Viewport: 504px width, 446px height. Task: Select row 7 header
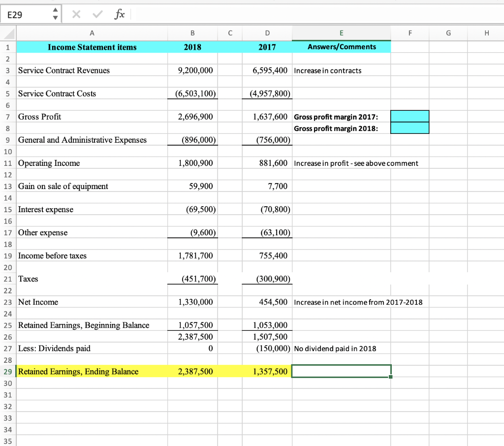[7, 117]
